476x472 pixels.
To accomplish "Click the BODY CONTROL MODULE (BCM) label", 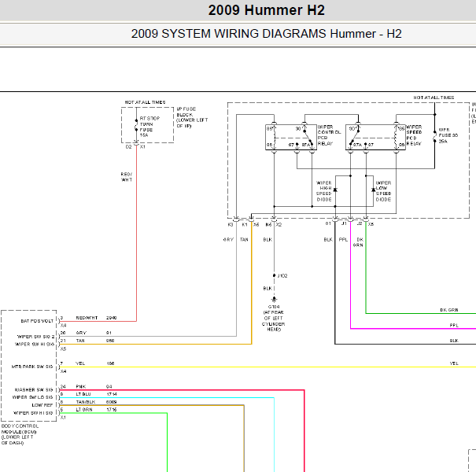I will click(x=20, y=434).
